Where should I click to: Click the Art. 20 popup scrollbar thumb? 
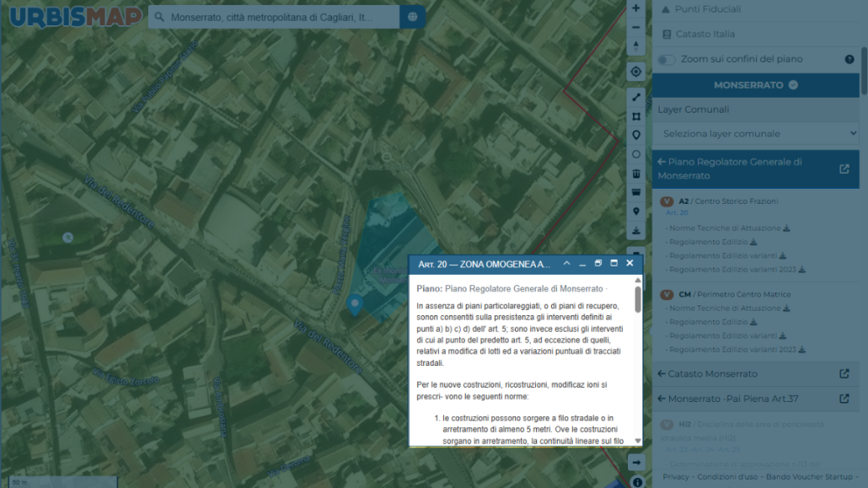638,299
